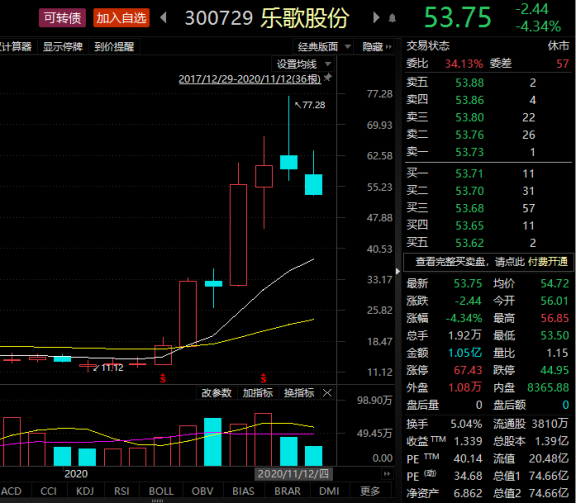Click the double-arrow timeline scroll icon
The height and width of the screenshot is (504, 576).
tap(386, 474)
